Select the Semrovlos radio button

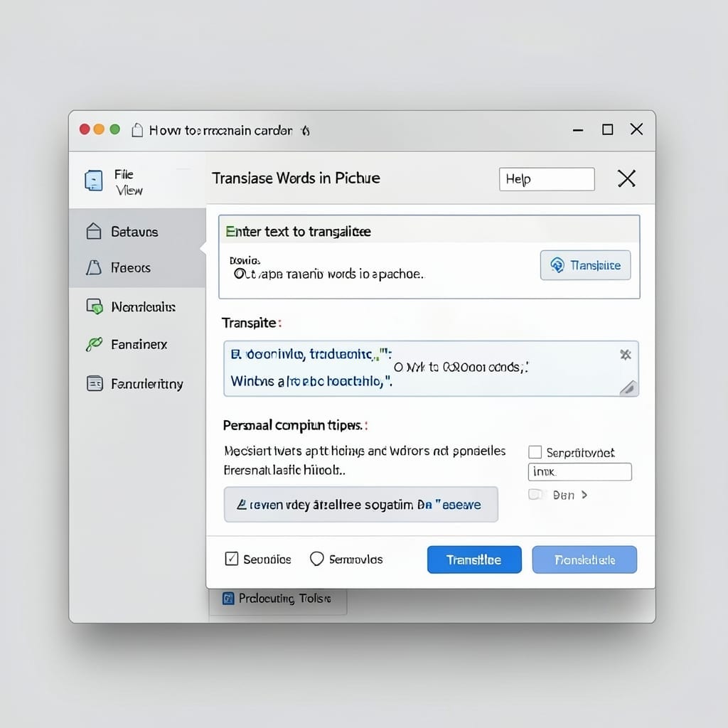coord(316,559)
